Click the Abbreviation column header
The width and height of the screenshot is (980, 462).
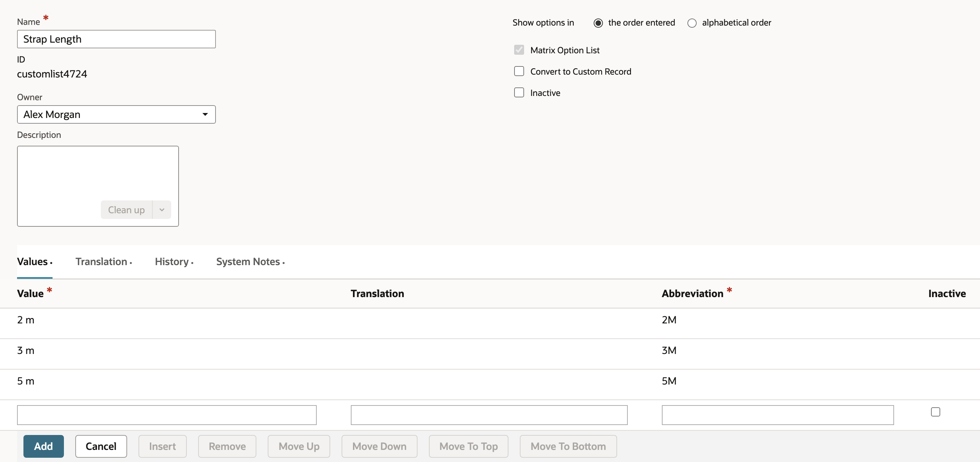point(692,293)
